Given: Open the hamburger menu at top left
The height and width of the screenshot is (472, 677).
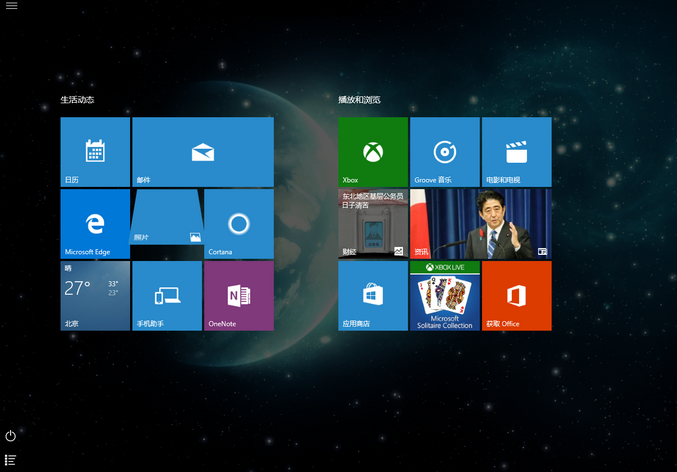Looking at the screenshot, I should [x=12, y=6].
